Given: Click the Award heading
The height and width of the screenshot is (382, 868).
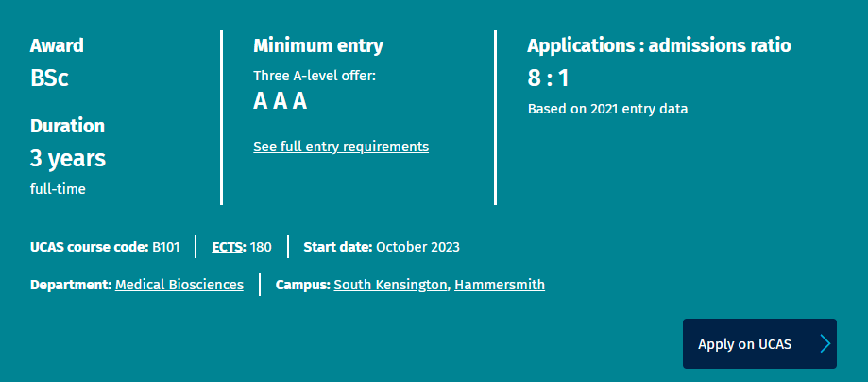Looking at the screenshot, I should (x=57, y=45).
